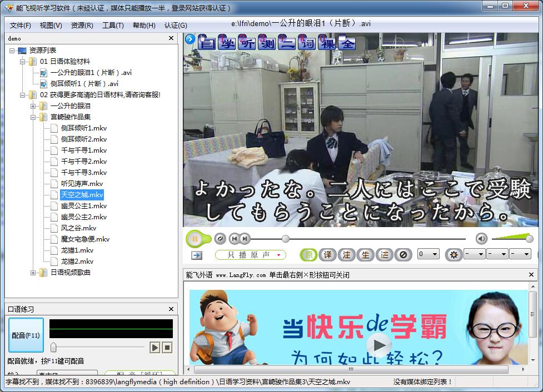Open the 测 test mode icon
This screenshot has height=392, width=543.
[266, 41]
